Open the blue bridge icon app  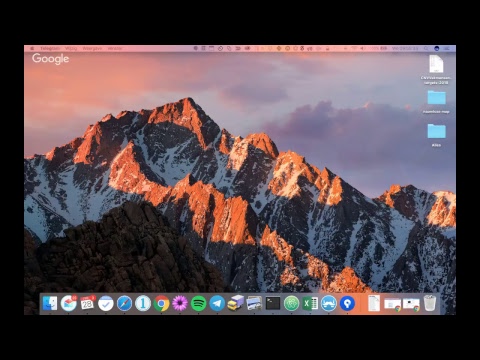click(x=329, y=304)
